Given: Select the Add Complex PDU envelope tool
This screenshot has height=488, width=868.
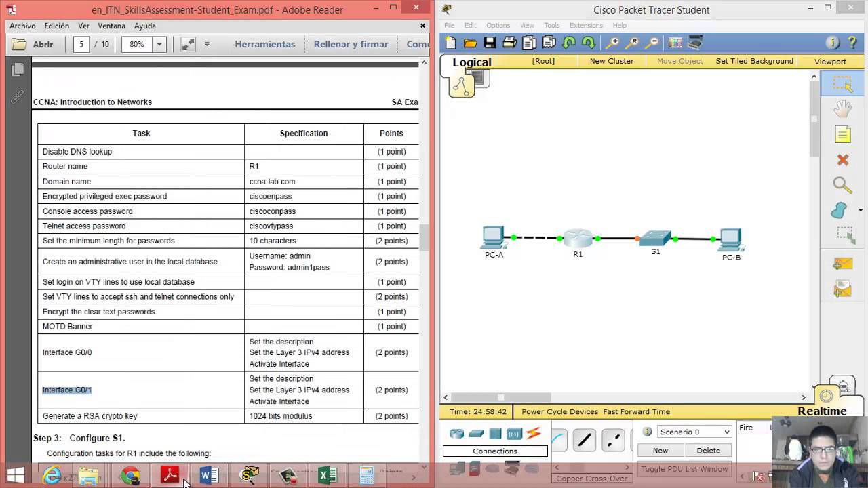Looking at the screenshot, I should [842, 289].
